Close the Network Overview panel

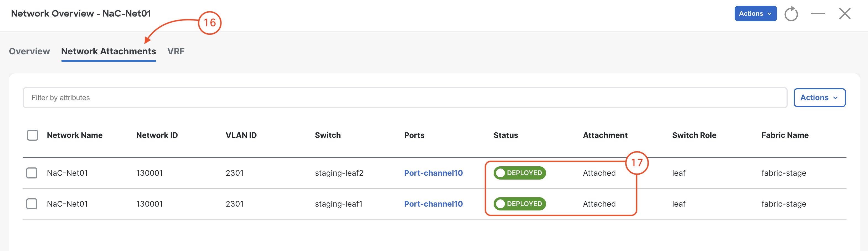click(x=845, y=14)
